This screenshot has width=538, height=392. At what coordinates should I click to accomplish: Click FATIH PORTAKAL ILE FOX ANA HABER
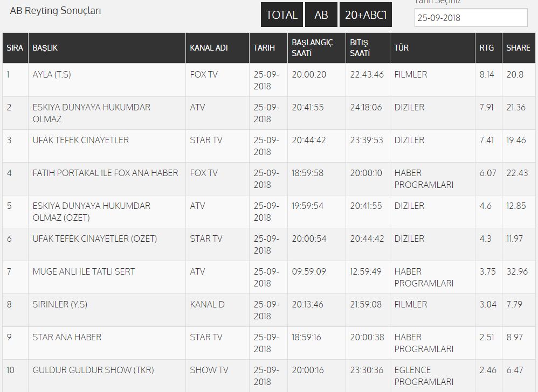[x=105, y=173]
